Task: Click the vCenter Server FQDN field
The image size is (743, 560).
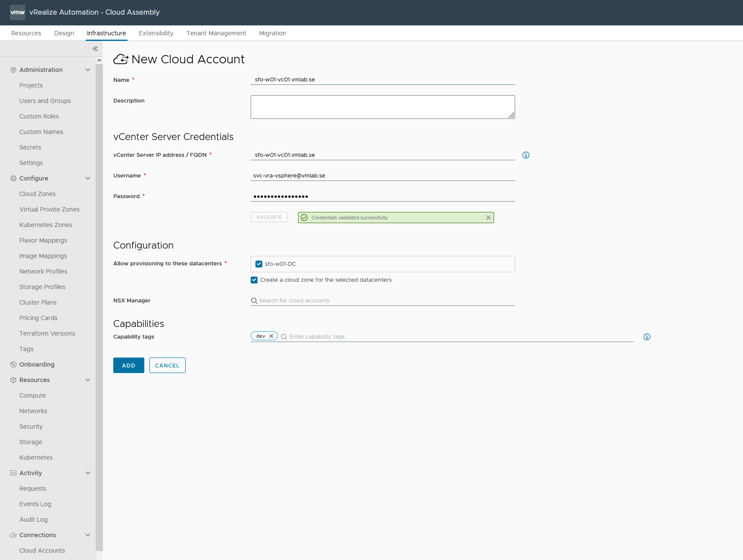Action: (x=383, y=155)
